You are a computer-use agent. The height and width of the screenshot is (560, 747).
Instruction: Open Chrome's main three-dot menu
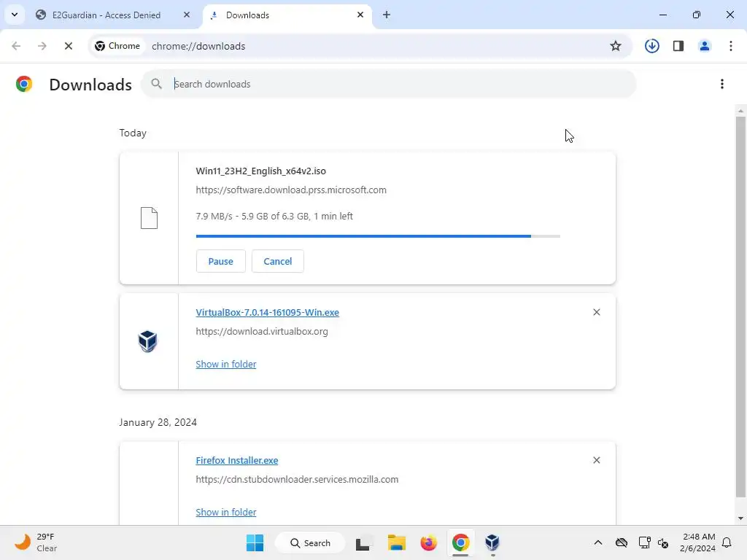click(x=731, y=46)
